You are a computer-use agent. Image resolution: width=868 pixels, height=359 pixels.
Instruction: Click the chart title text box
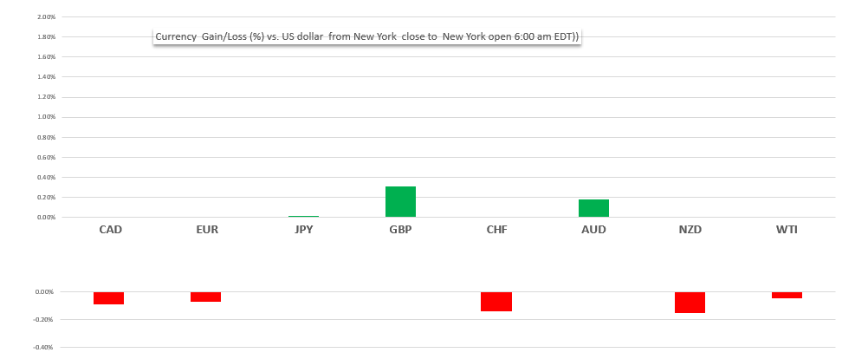click(x=366, y=37)
